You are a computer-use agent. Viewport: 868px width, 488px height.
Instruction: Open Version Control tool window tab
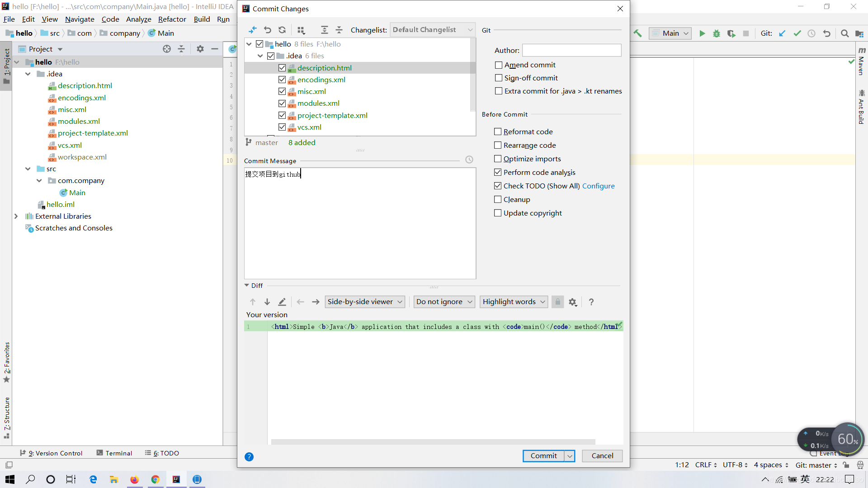click(x=51, y=453)
